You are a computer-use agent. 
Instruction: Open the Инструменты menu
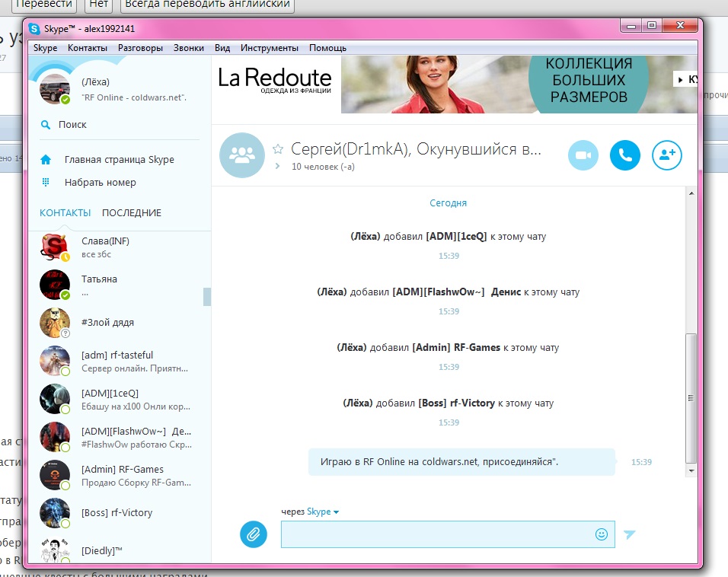click(270, 48)
